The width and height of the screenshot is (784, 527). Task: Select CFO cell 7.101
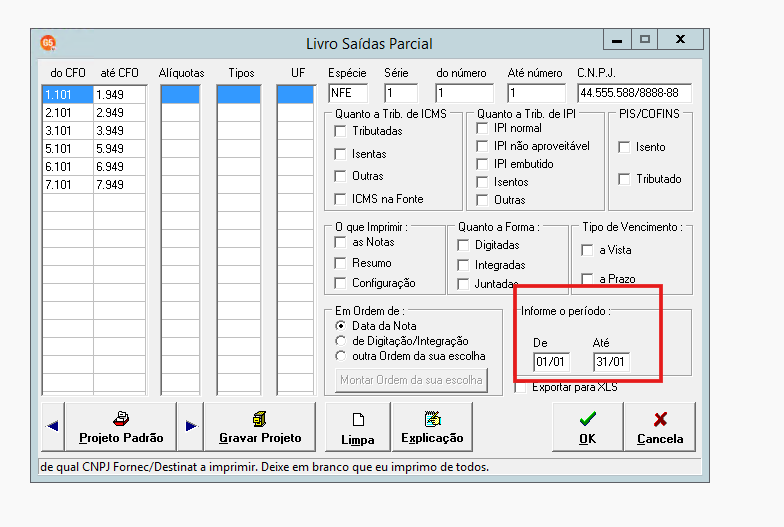tap(68, 184)
